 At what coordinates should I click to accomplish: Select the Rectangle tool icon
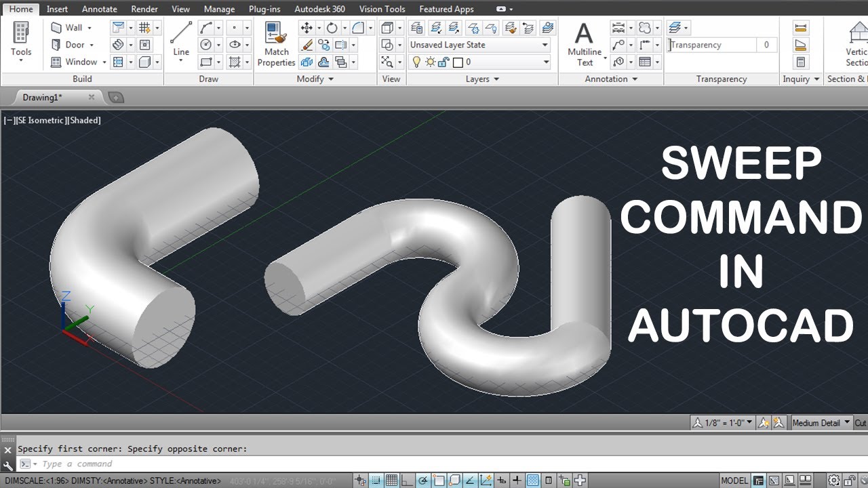tap(206, 62)
